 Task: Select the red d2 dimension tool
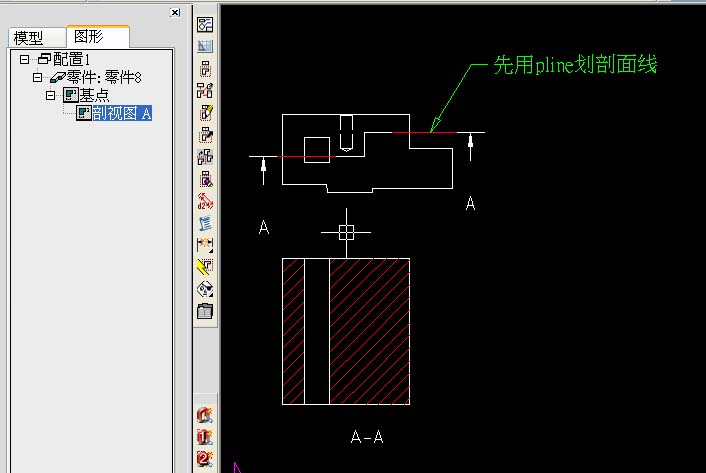point(205,201)
